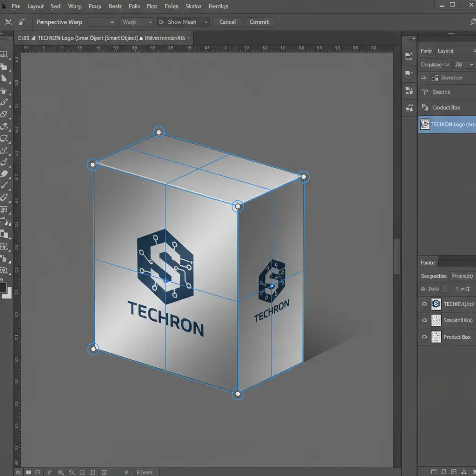The height and width of the screenshot is (476, 476).
Task: Hide the Product Box layer with eye icon
Action: (x=424, y=337)
